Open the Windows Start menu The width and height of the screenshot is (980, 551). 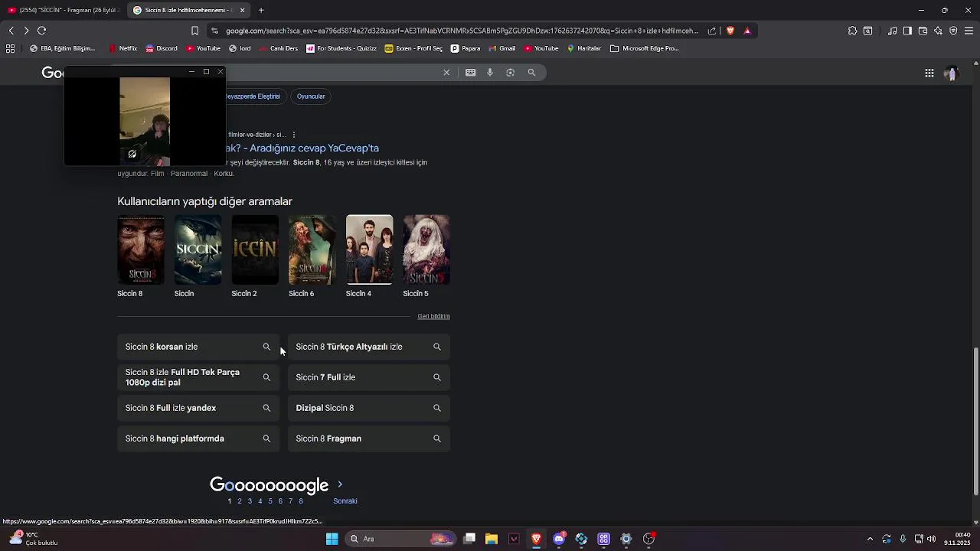coord(332,539)
